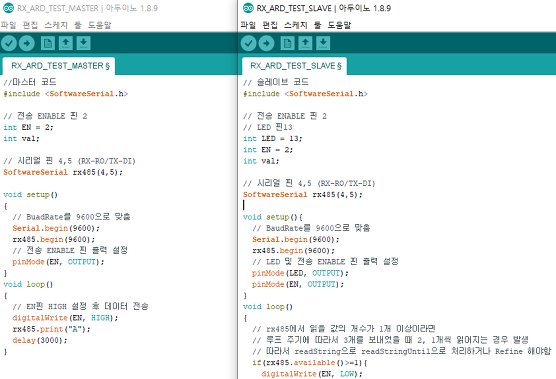Viewport: 556px width, 379px height.
Task: Click 'void loop()' line in SLAVE code
Action: [268, 307]
